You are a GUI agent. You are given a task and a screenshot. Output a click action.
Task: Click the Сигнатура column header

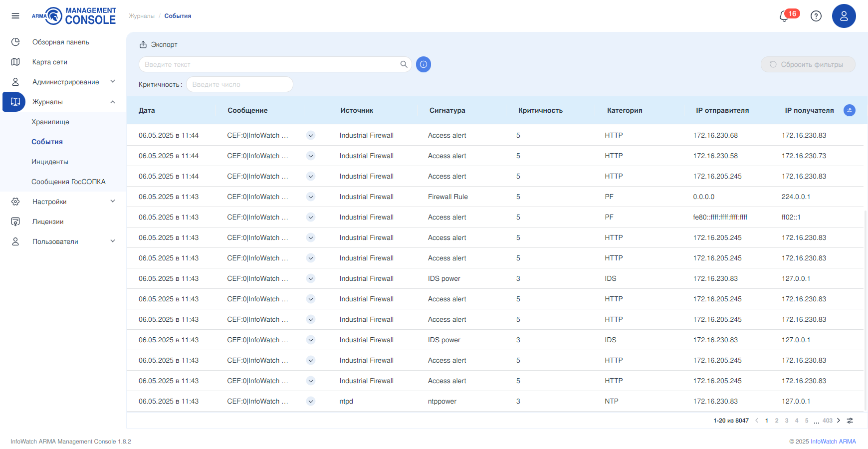(447, 110)
